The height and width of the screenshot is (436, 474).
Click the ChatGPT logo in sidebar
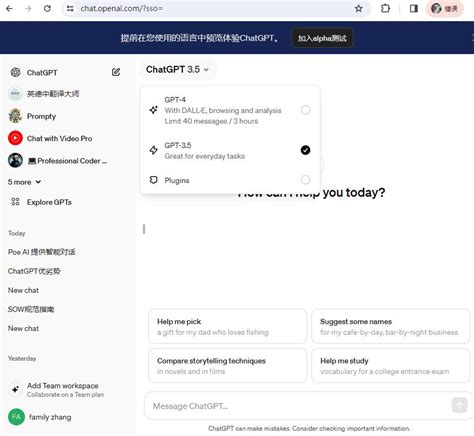pyautogui.click(x=15, y=72)
